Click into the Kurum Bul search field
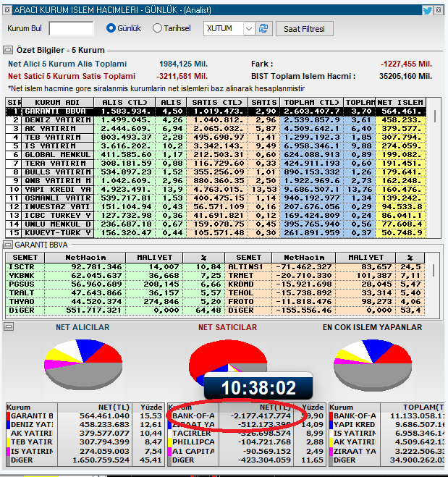Image resolution: width=448 pixels, height=477 pixels. point(71,28)
